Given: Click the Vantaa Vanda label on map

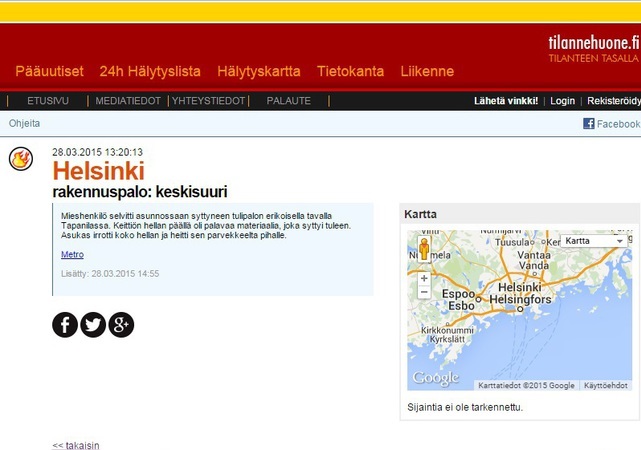Looking at the screenshot, I should point(533,260).
